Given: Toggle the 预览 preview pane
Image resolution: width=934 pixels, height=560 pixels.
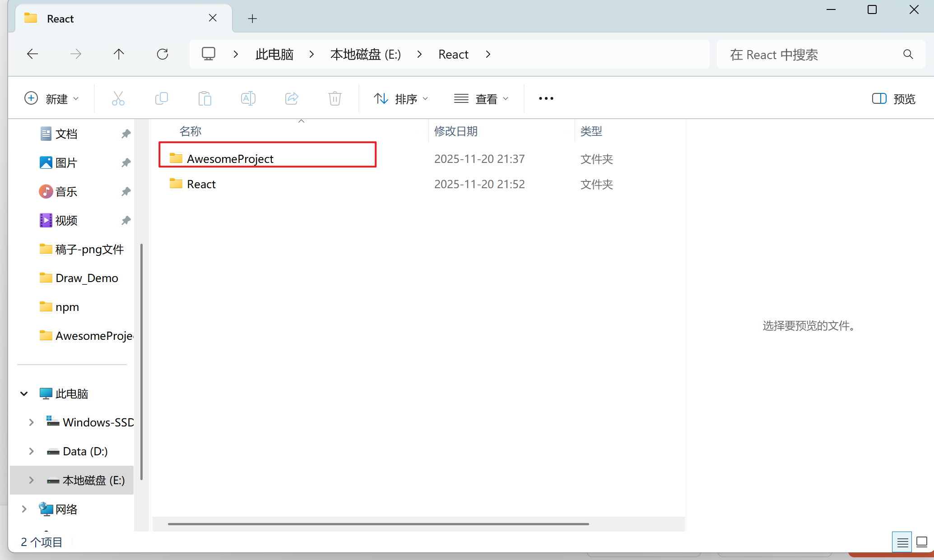Looking at the screenshot, I should [893, 98].
